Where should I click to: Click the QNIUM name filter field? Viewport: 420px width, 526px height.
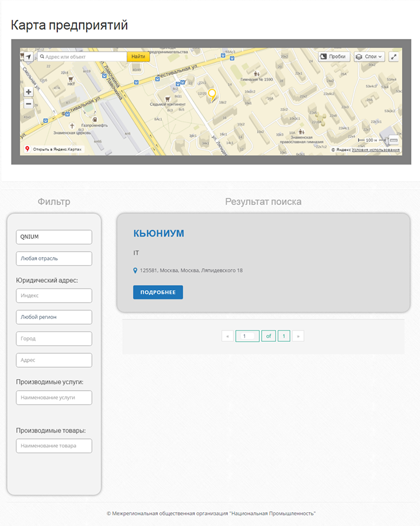[x=54, y=237]
